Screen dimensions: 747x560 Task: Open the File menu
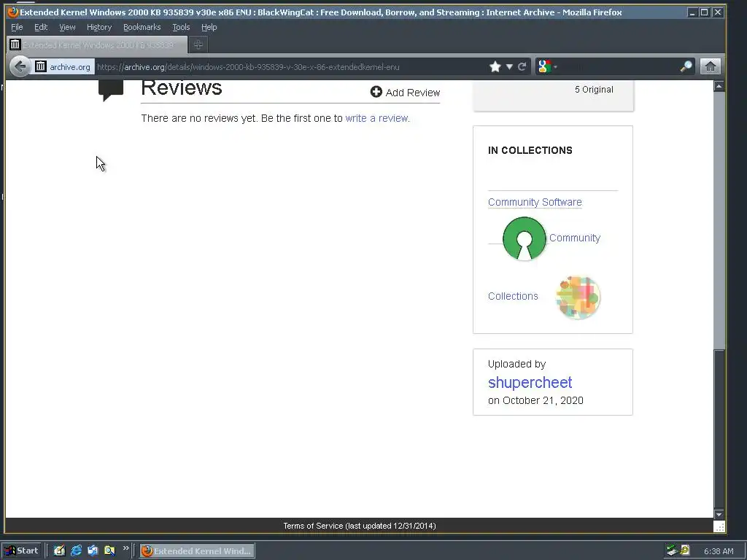click(x=17, y=27)
